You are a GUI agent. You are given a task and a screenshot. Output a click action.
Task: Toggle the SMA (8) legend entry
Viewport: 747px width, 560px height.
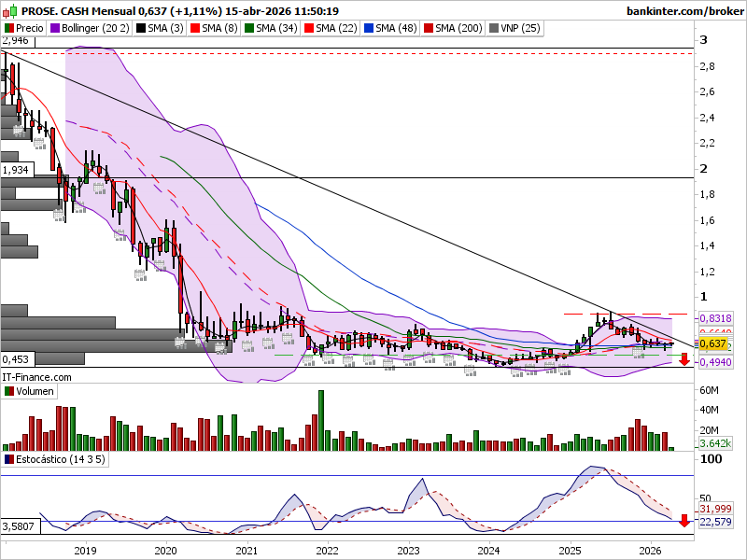pos(214,28)
